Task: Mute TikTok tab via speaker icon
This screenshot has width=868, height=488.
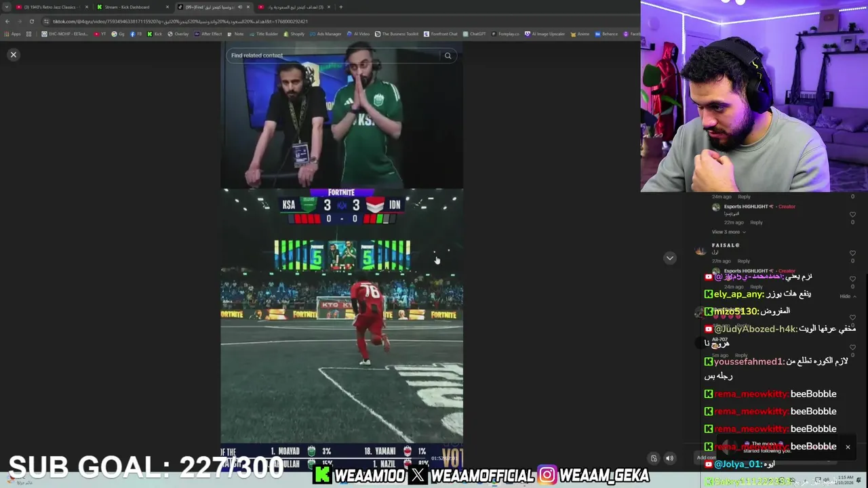Action: click(239, 7)
